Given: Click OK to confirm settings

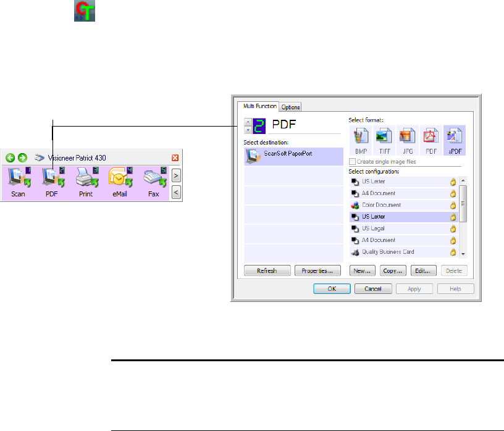Looking at the screenshot, I should 332,288.
